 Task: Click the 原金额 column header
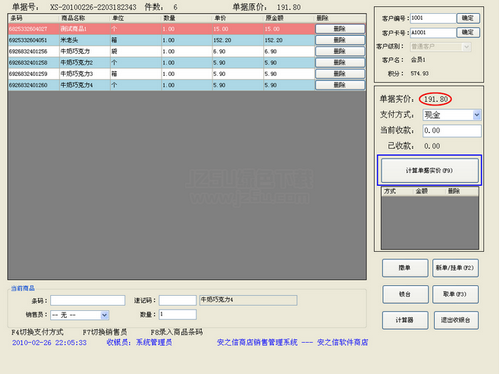(289, 18)
